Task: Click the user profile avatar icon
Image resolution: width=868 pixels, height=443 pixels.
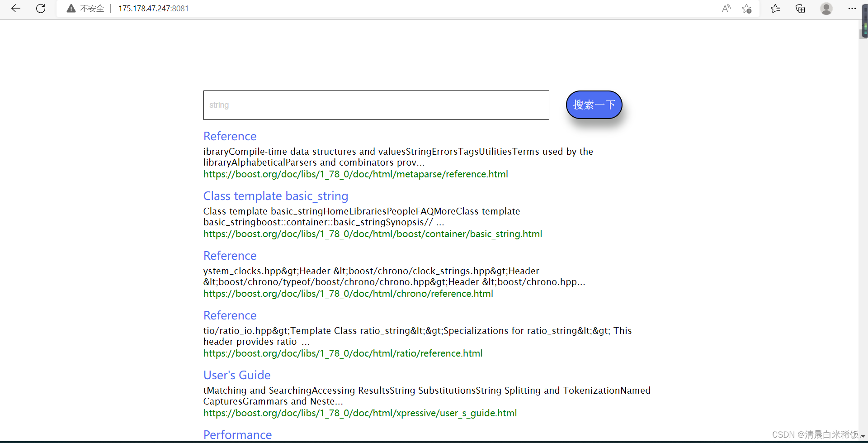Action: coord(826,9)
